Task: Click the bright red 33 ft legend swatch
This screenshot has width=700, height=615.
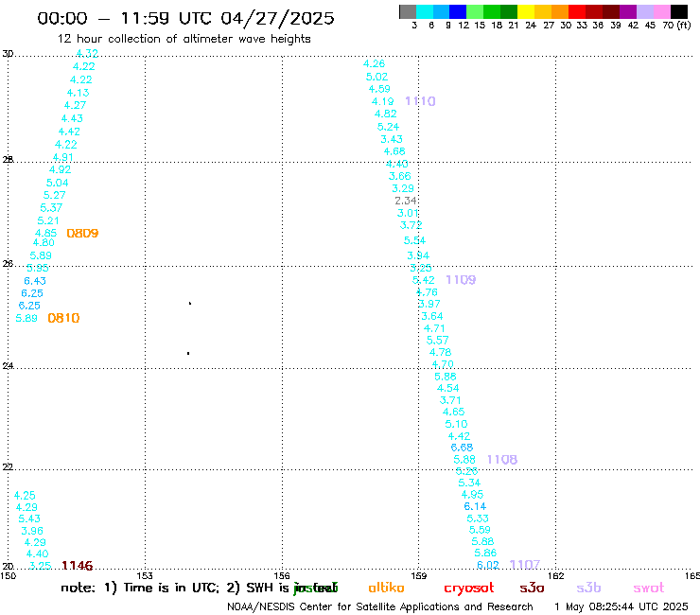Action: (577, 11)
